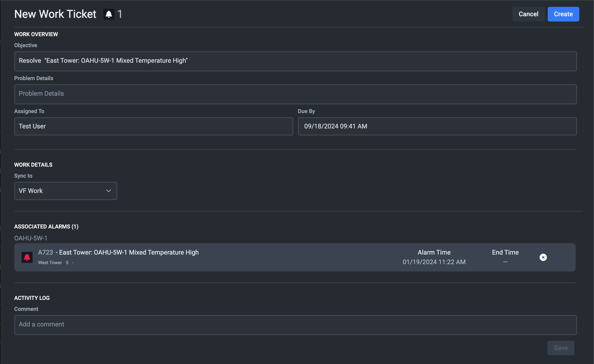Open the Sync to dropdown chevron
594x364 pixels.
(x=108, y=191)
